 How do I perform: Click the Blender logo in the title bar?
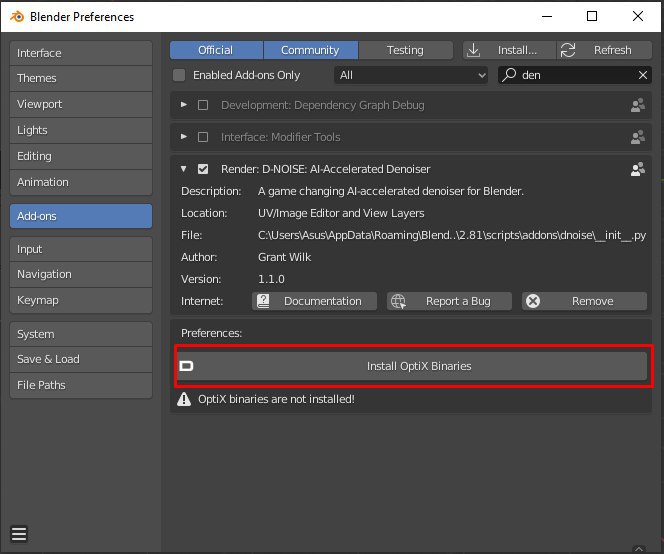click(x=17, y=17)
